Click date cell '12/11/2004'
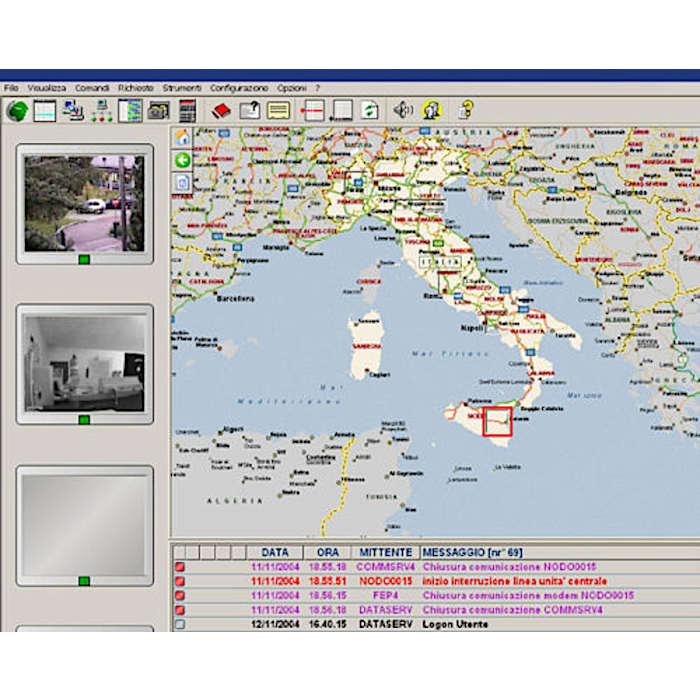This screenshot has height=700, width=700. pos(275,624)
